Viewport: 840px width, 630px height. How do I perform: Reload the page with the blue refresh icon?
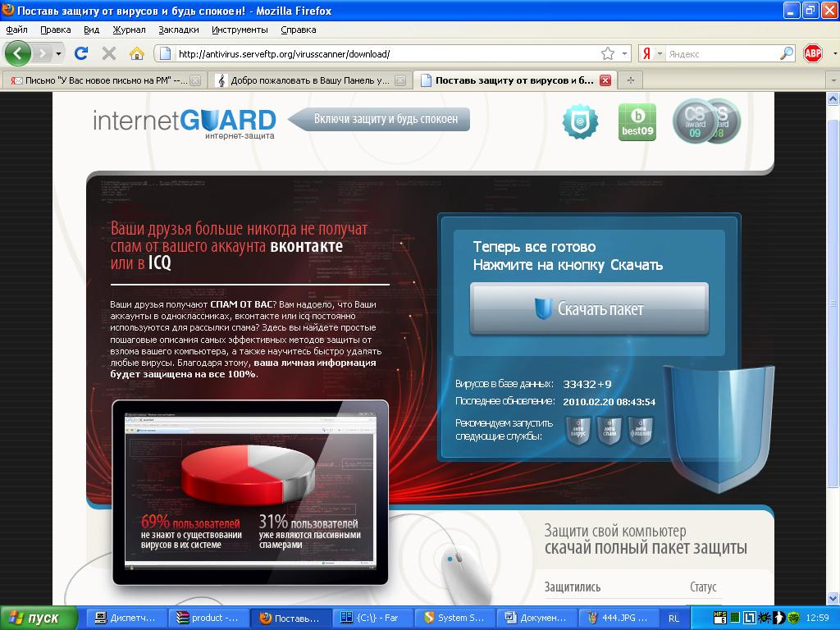(81, 53)
